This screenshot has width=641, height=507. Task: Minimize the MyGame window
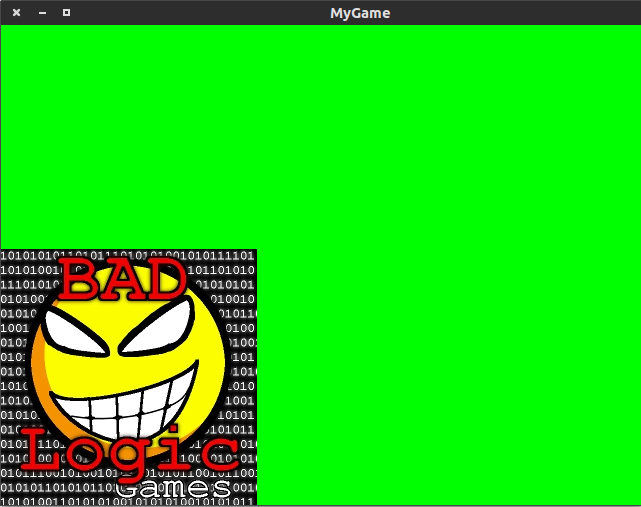(42, 13)
